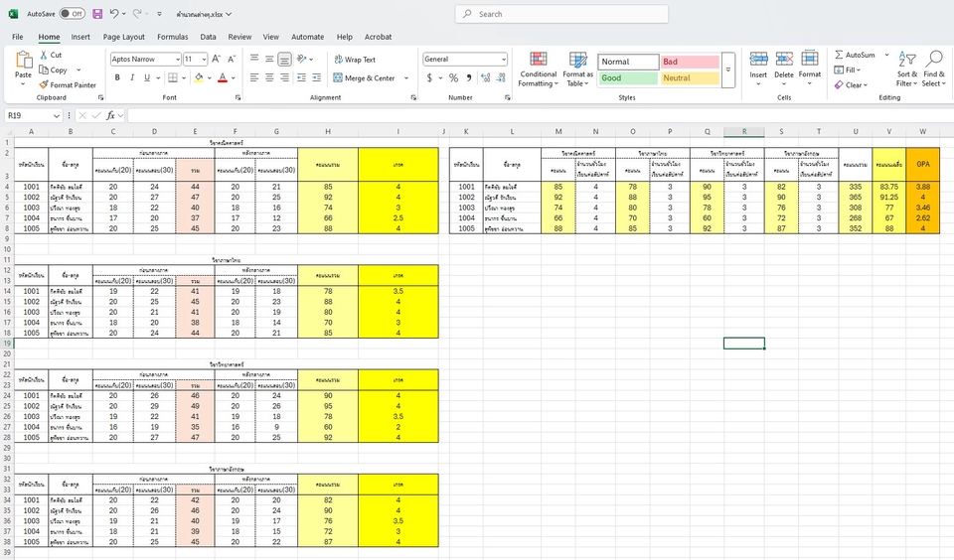Open Font settings dialog launcher
Viewport: 954px width, 560px height.
pyautogui.click(x=238, y=97)
